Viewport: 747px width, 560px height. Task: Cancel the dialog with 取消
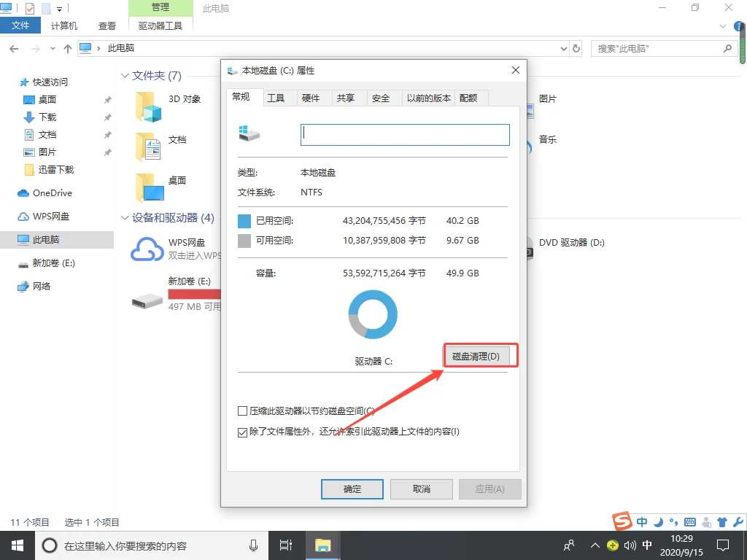click(x=421, y=489)
